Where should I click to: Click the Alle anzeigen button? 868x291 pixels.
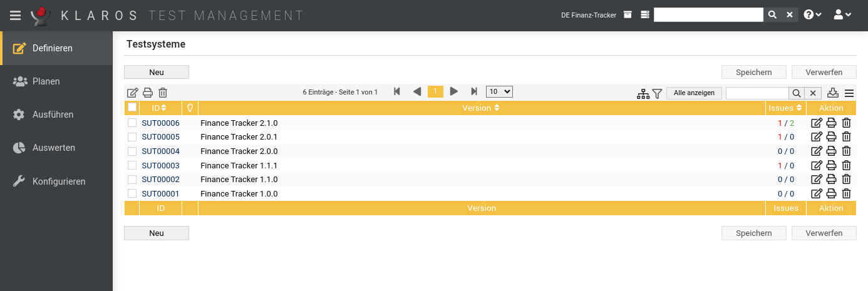(x=694, y=93)
